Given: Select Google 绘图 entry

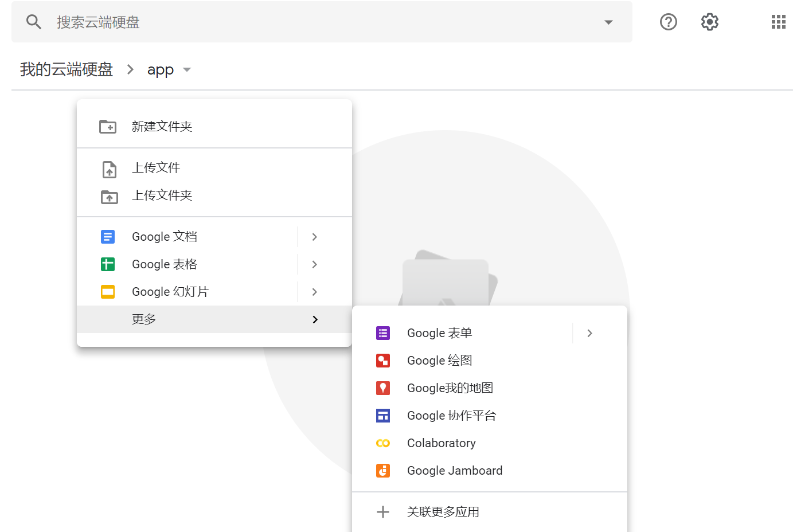Looking at the screenshot, I should click(490, 361).
